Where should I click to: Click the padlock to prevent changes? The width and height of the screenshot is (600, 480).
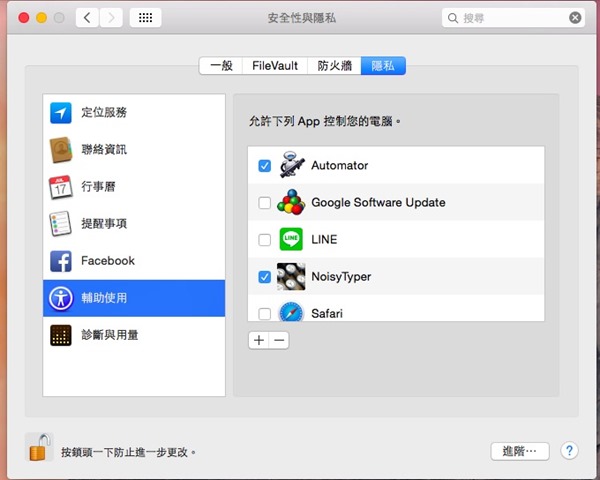38,447
